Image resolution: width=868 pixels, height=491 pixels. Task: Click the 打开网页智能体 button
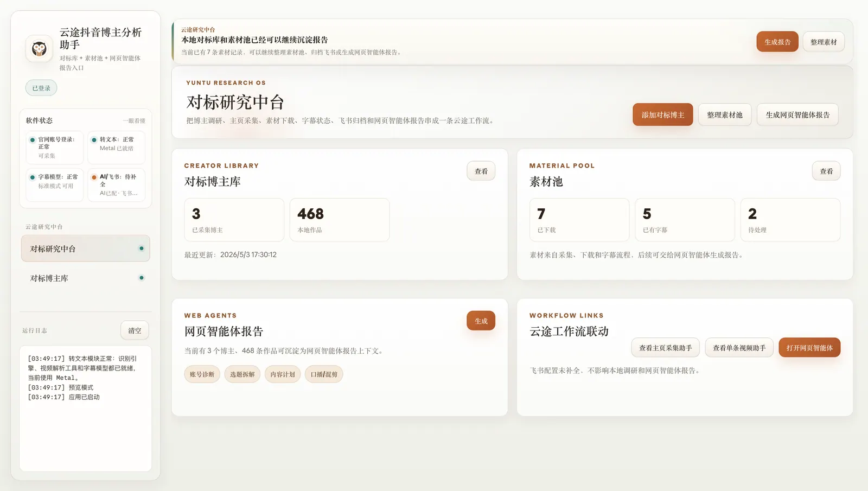(809, 348)
